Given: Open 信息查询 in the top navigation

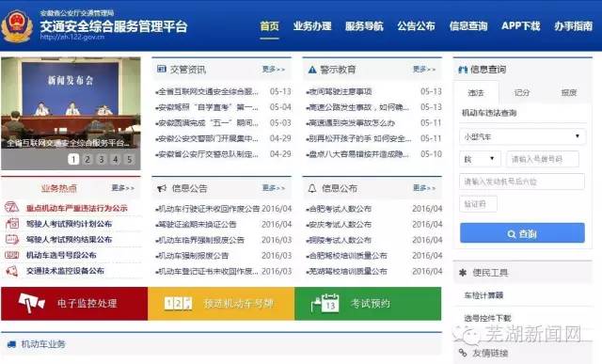Looking at the screenshot, I should coord(468,26).
